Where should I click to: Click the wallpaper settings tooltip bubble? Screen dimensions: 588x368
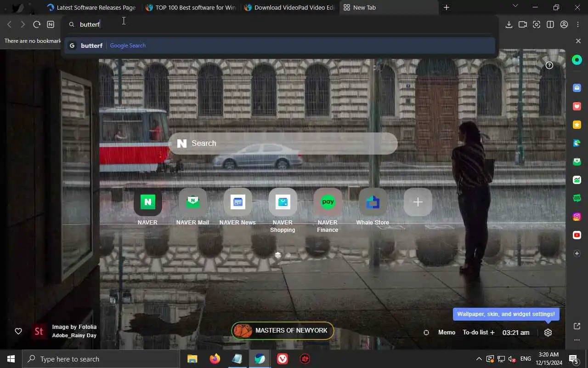pos(506,314)
